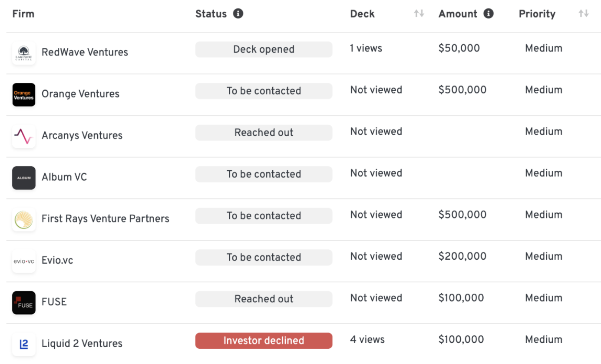This screenshot has height=364, width=601.
Task: Open the RedWave Ventures Lakeside logo
Action: point(24,53)
